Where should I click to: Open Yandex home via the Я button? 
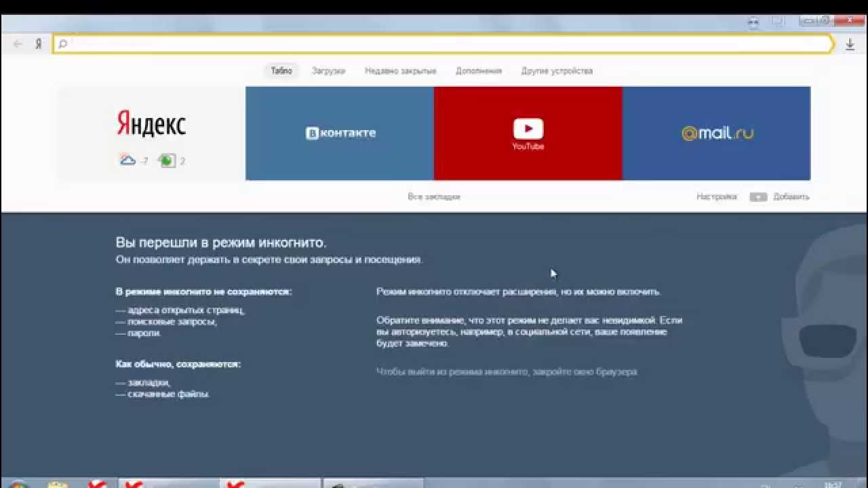pos(39,44)
